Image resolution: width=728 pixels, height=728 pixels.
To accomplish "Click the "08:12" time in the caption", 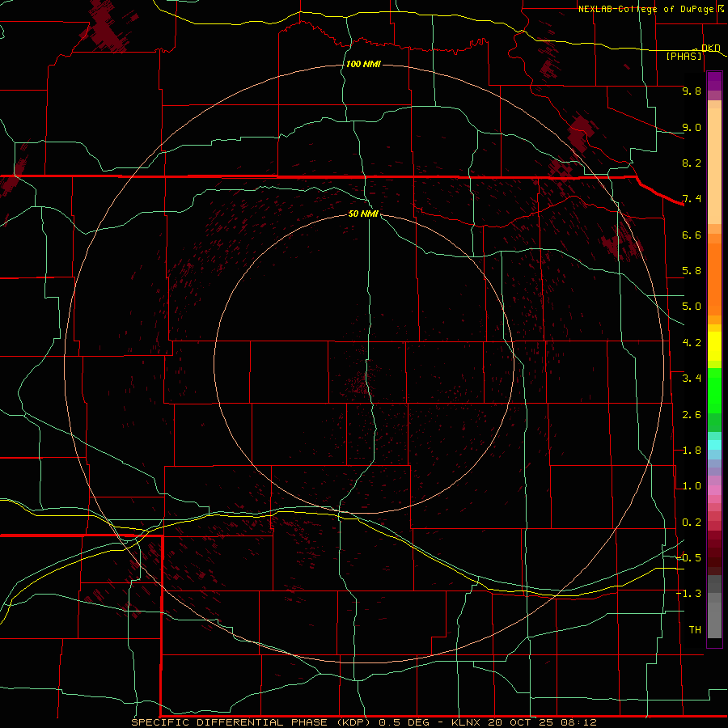I will click(578, 722).
